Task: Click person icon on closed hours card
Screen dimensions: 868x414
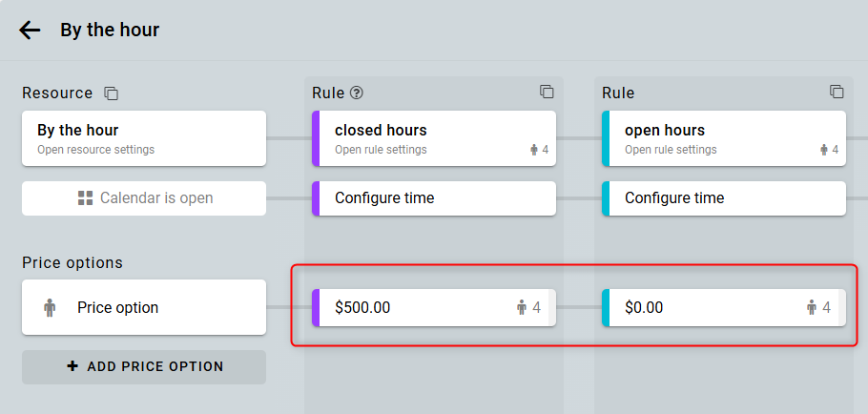Action: pos(534,150)
